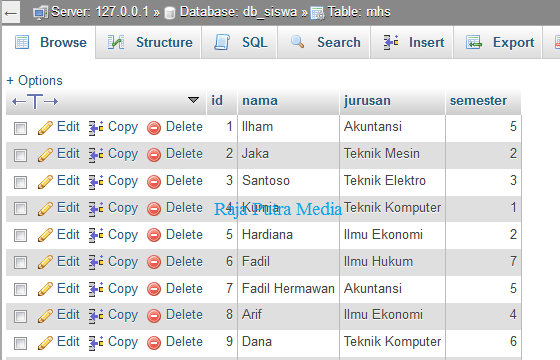Check the box for Fadil, Ilmu Hukum
The width and height of the screenshot is (560, 360).
pos(20,262)
